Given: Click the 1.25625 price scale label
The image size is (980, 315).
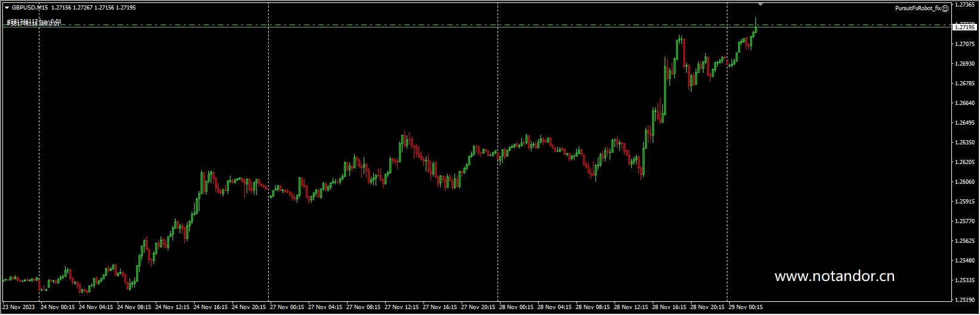Looking at the screenshot, I should (965, 241).
